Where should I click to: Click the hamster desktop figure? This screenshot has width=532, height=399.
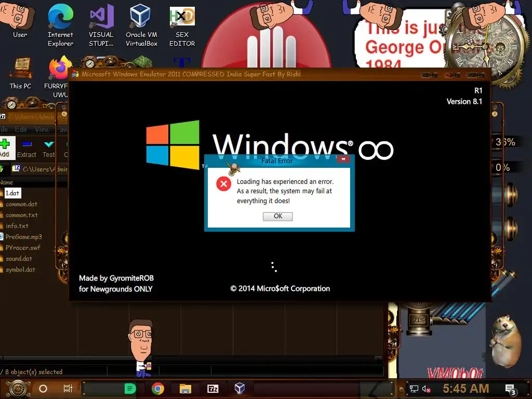505,341
